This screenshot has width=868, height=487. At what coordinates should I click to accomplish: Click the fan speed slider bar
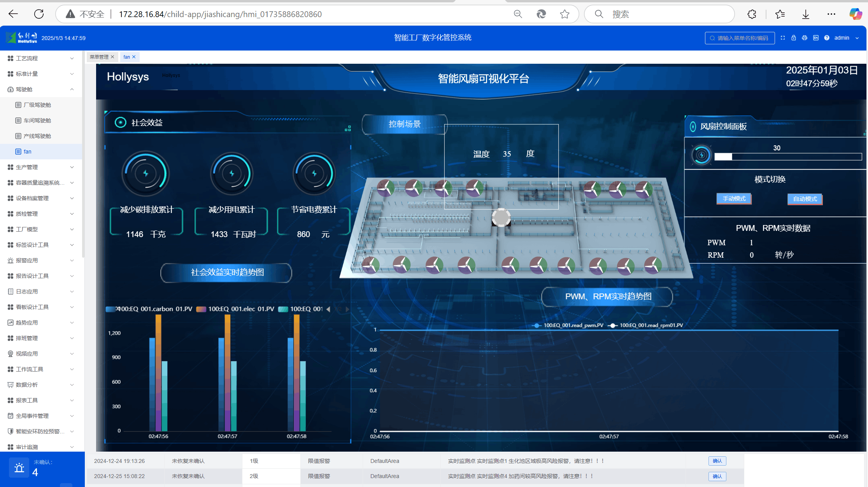788,157
